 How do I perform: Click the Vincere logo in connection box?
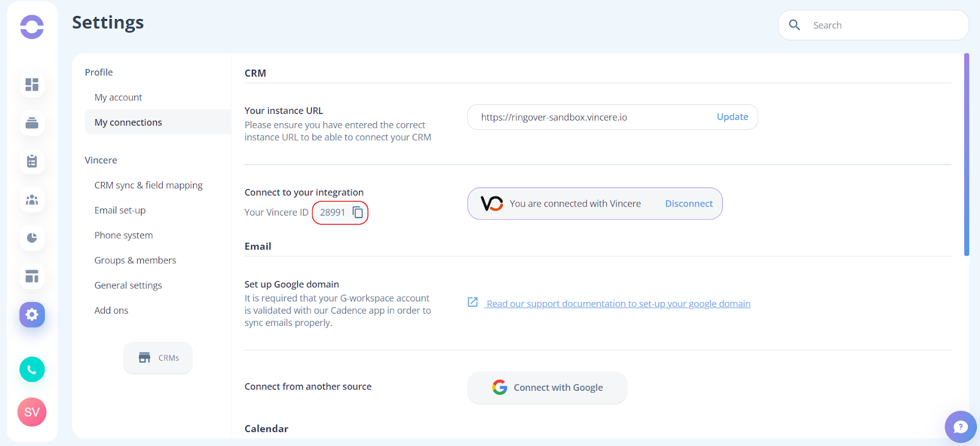click(x=492, y=203)
